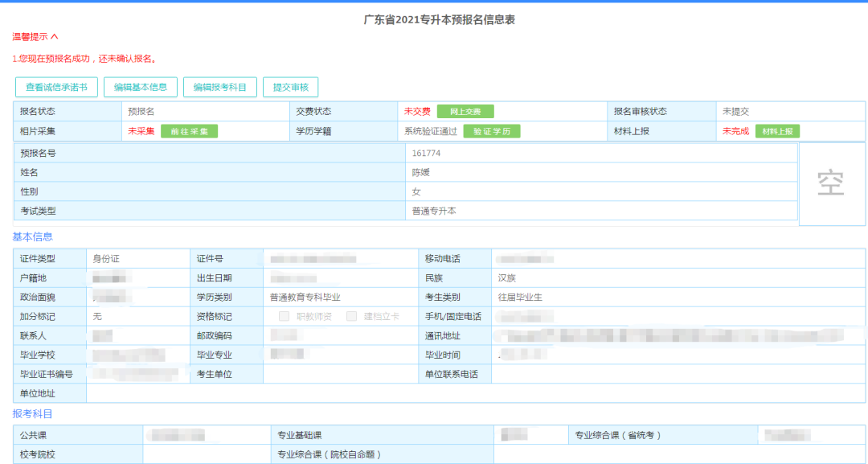Enable the 建档立卡 checkbox

pos(350,315)
